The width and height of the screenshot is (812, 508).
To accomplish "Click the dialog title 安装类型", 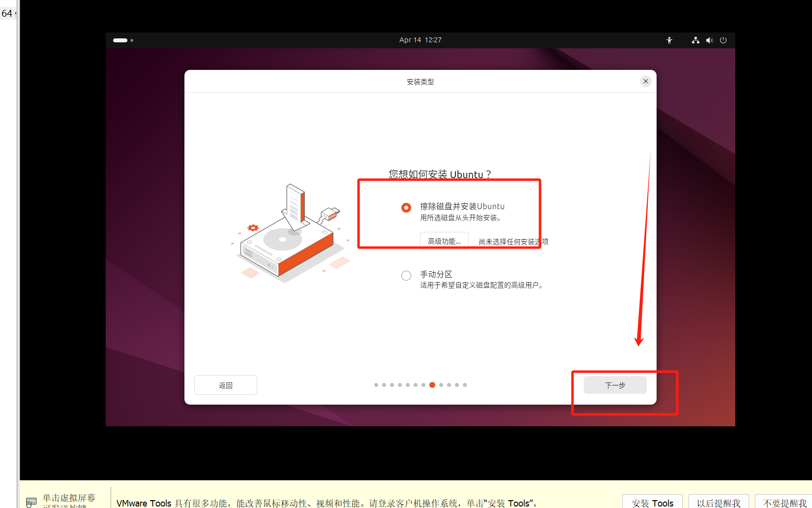I will (421, 82).
